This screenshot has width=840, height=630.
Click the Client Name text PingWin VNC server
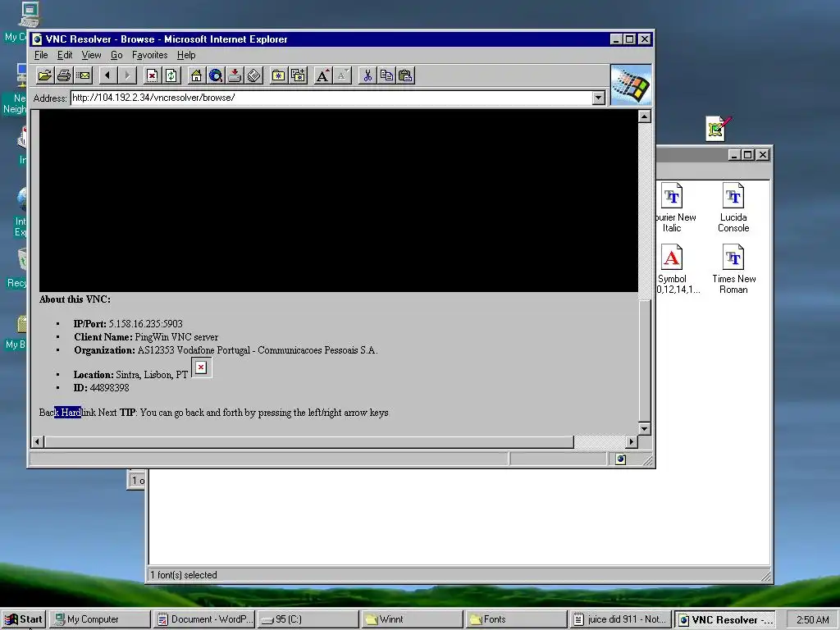(176, 337)
